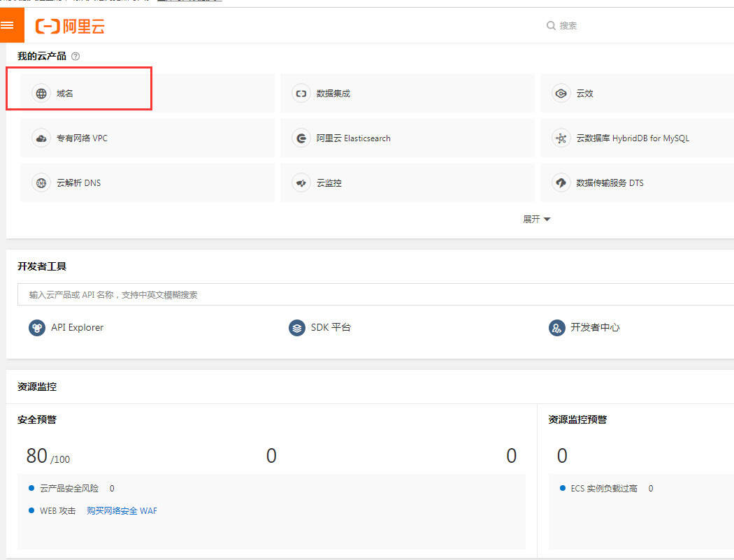
Task: Click the security score 80
Action: [x=36, y=456]
